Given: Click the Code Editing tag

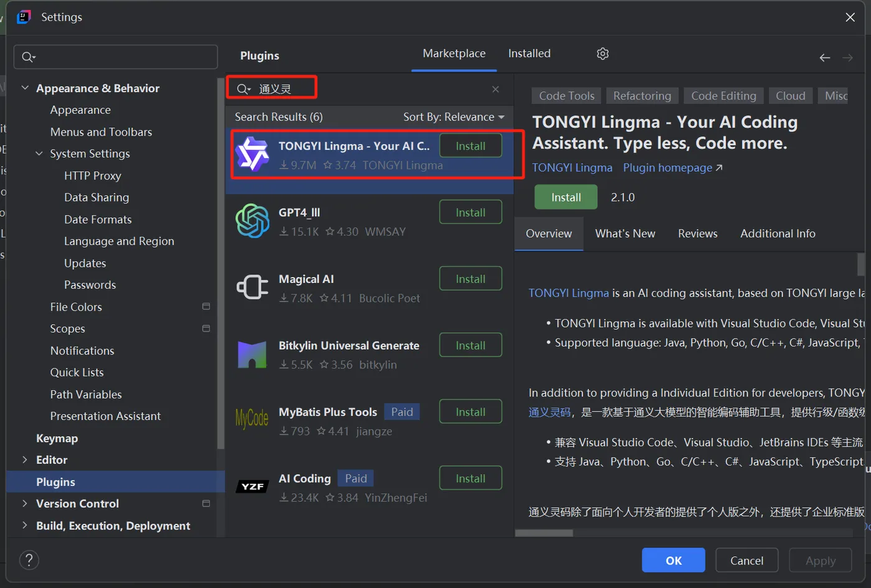Looking at the screenshot, I should (x=724, y=96).
